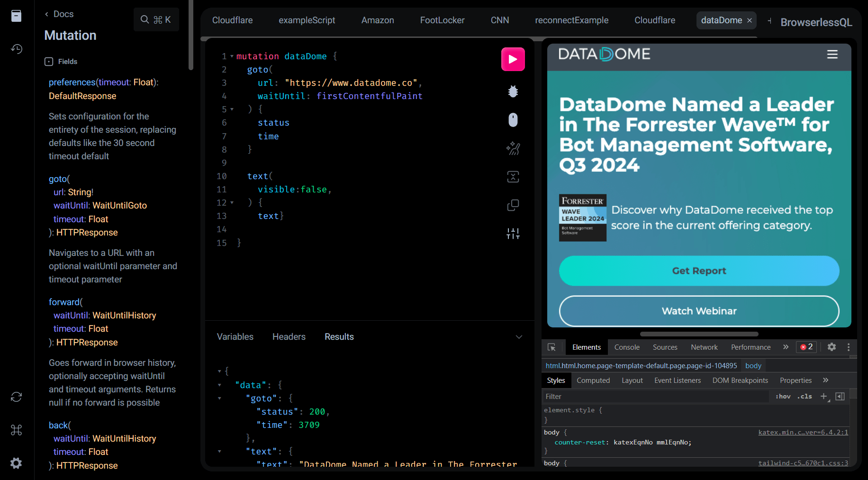Collapse the "goto" object in results JSON
This screenshot has height=480, width=868.
pos(219,398)
